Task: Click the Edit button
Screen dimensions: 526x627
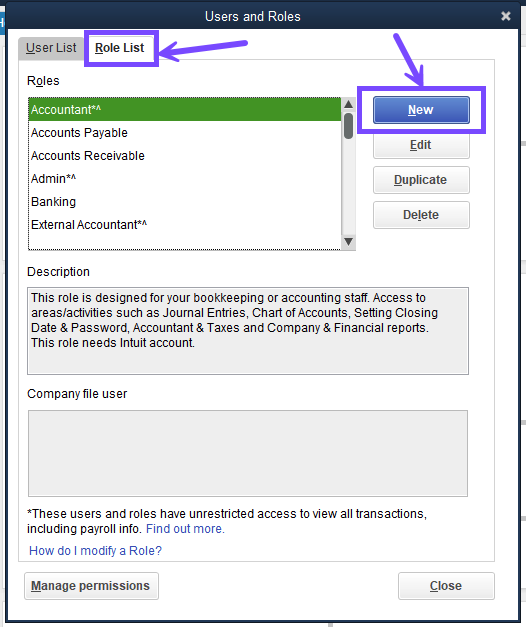Action: pos(421,145)
